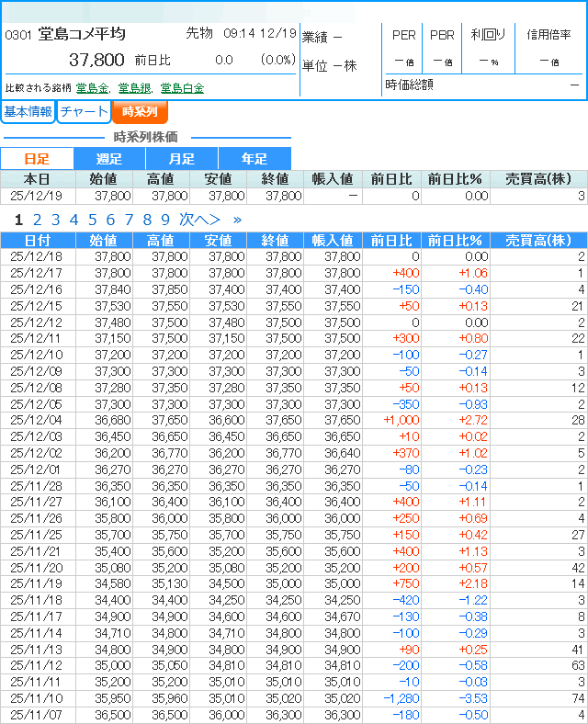Viewport: 588px width, 724px height.
Task: Go to page 2 of results
Action: pyautogui.click(x=37, y=220)
